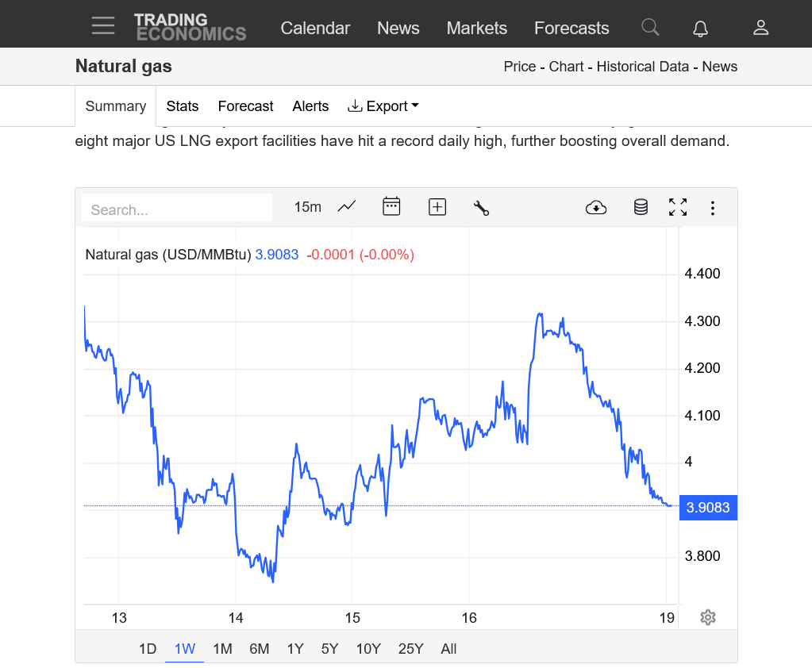Image resolution: width=812 pixels, height=668 pixels.
Task: Open Markets in top navigation
Action: [x=476, y=29]
